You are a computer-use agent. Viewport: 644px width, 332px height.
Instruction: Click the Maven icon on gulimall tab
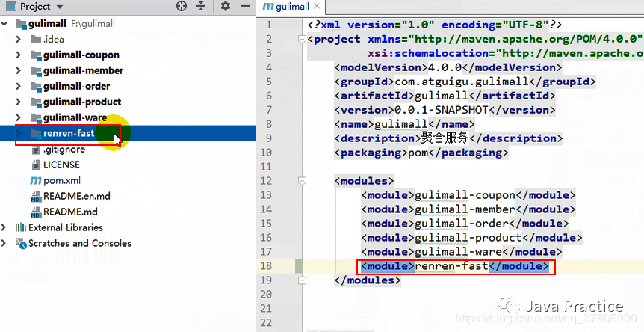(x=267, y=7)
